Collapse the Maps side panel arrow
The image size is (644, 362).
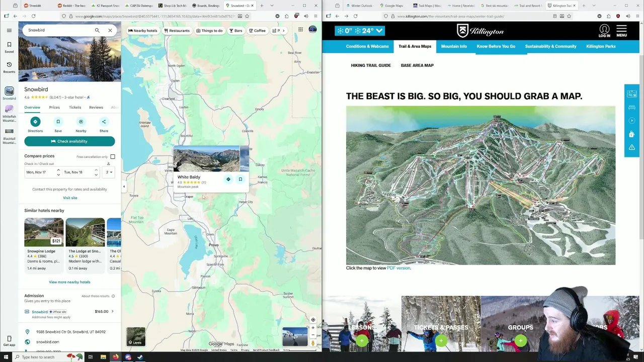(124, 187)
